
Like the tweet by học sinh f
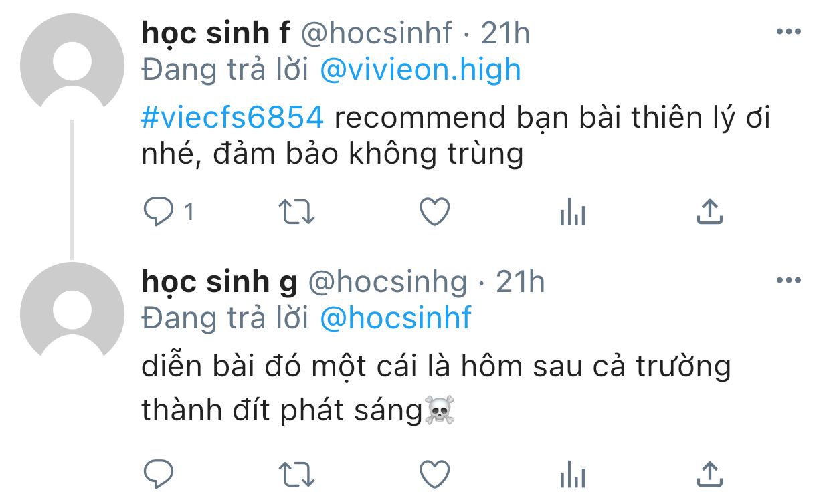434,212
